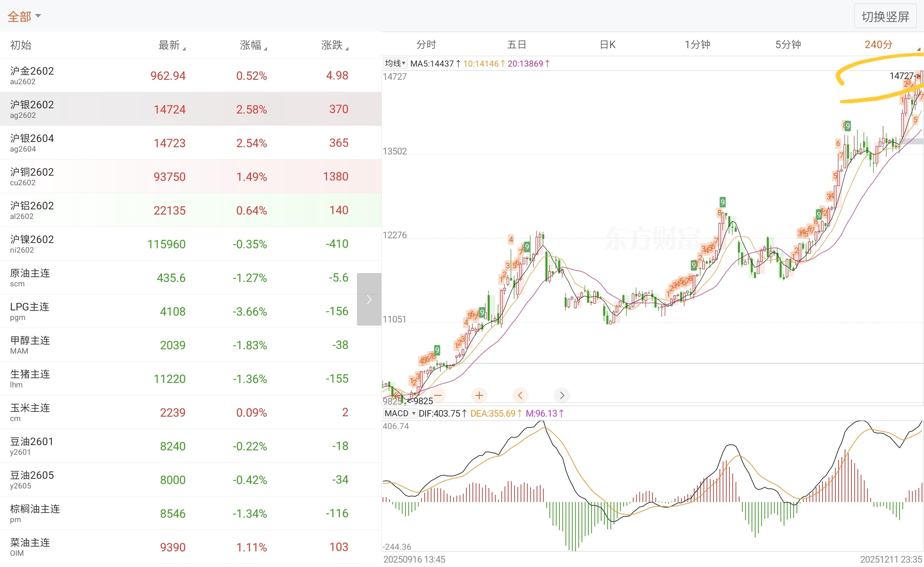Switch to the 5分钟 tab
Screen dimensions: 924x567
click(788, 45)
